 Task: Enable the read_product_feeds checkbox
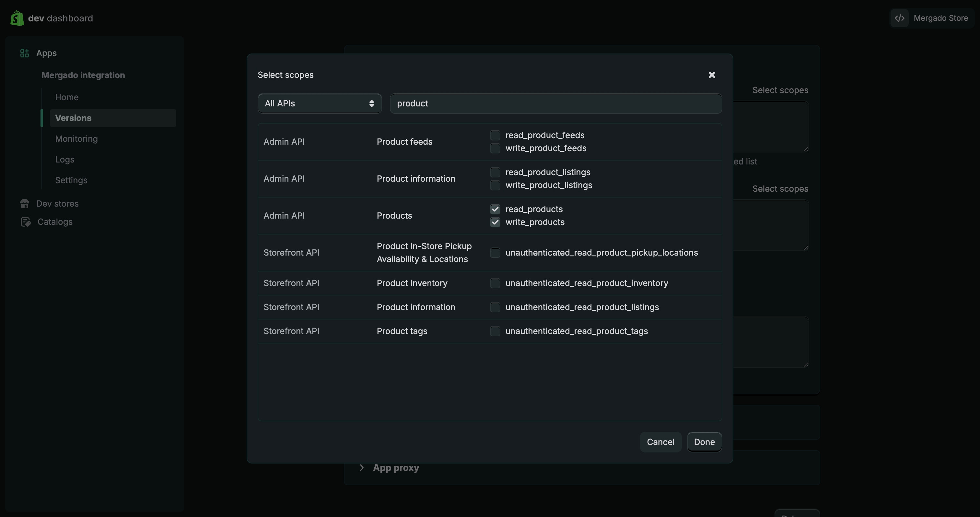point(495,135)
